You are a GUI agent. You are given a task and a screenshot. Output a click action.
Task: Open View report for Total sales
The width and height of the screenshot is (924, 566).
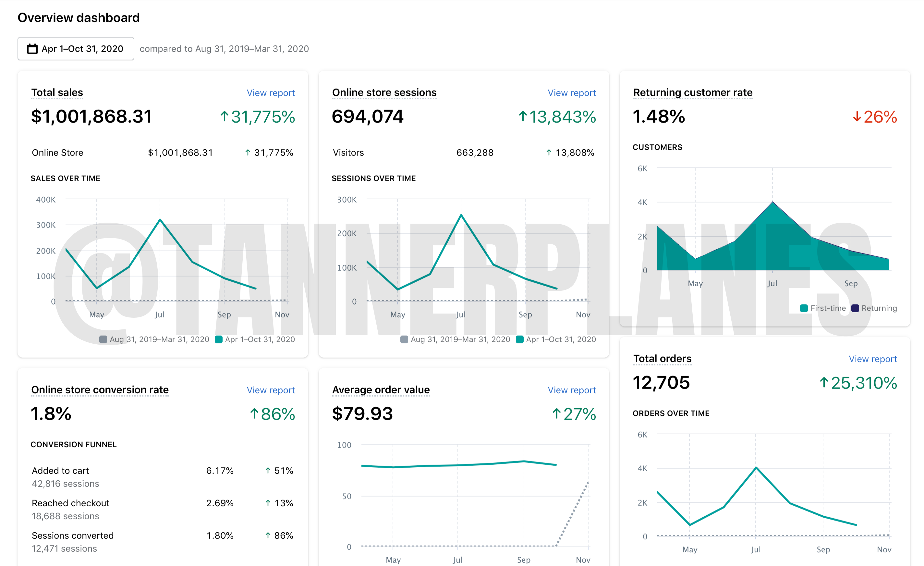271,92
